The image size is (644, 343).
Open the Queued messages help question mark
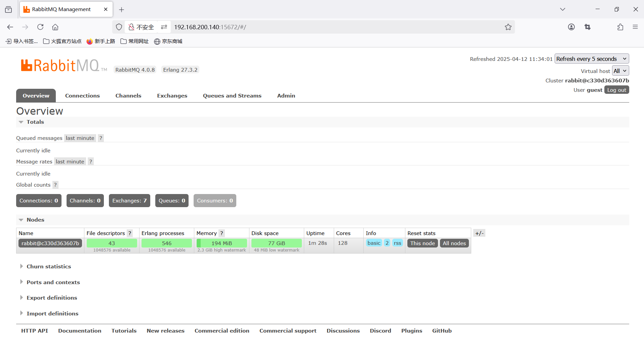coord(100,138)
